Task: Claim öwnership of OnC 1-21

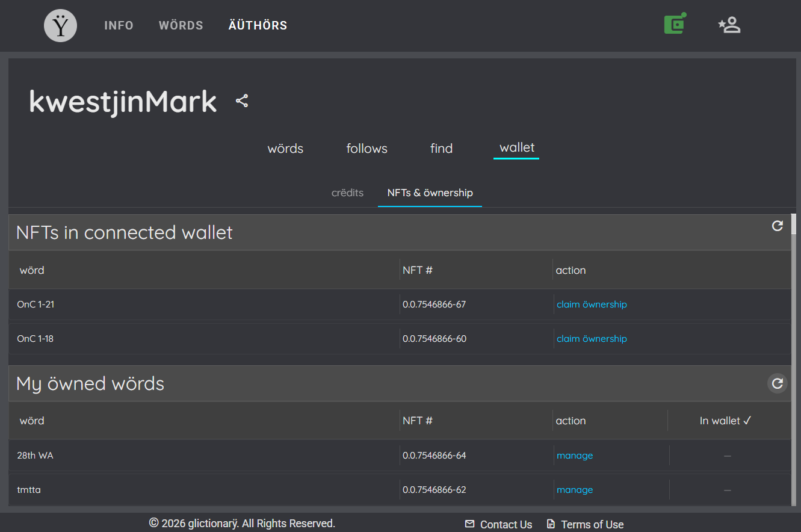Action: click(592, 305)
